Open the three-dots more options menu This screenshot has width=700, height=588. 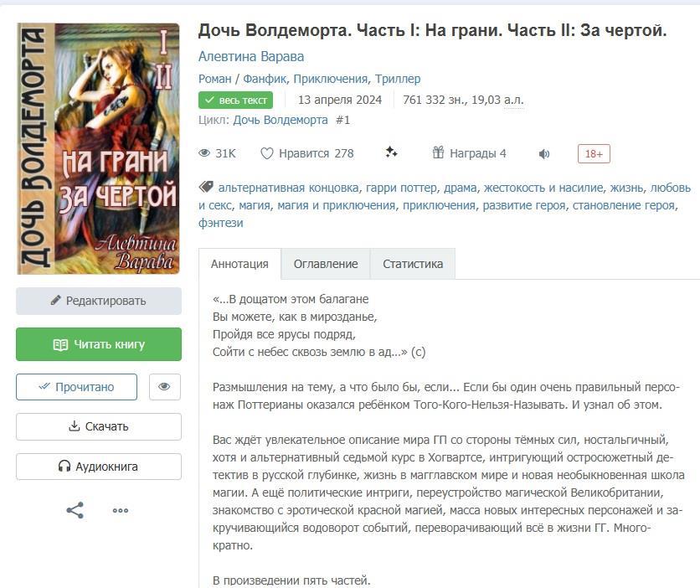[x=121, y=510]
